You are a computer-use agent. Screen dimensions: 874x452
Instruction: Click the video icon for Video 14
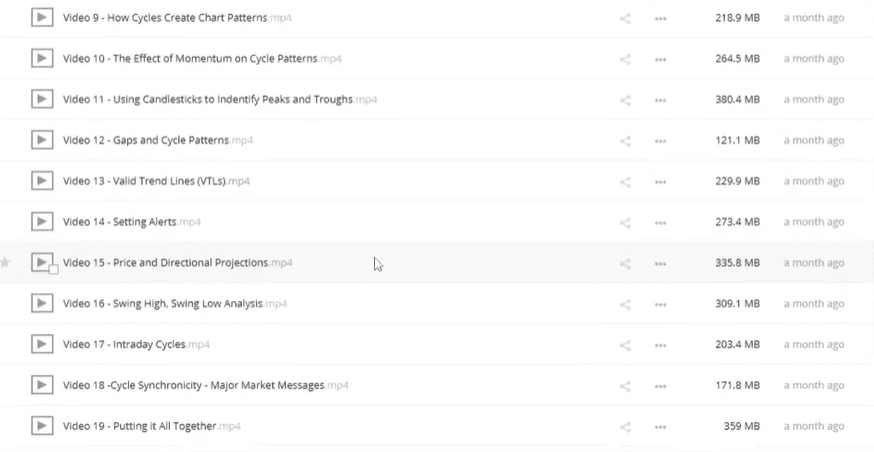[x=42, y=222]
